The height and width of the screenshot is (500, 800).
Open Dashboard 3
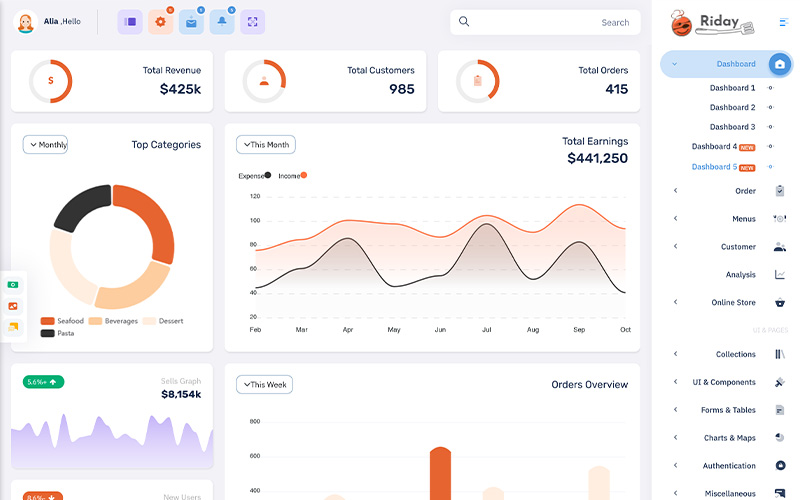pos(732,127)
